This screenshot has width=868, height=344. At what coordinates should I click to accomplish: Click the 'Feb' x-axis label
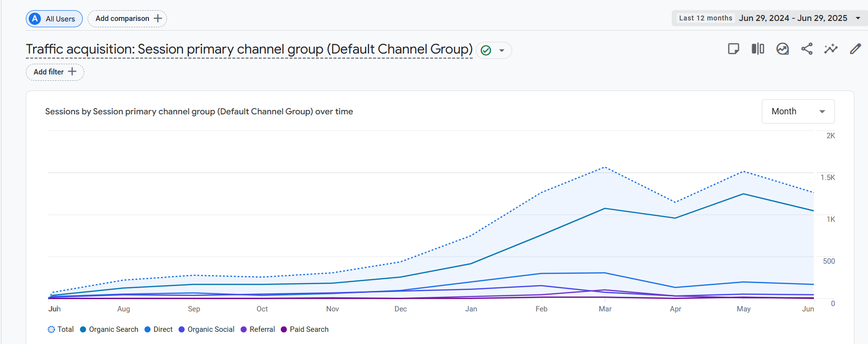541,309
